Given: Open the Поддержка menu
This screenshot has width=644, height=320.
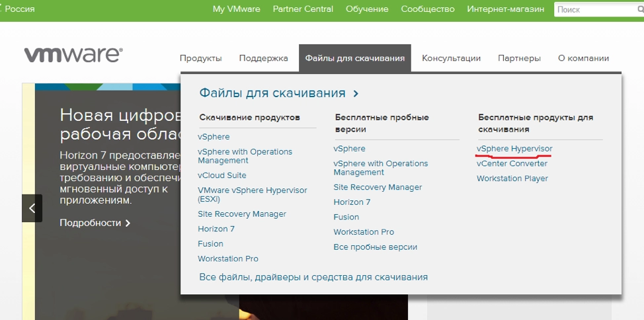Looking at the screenshot, I should [263, 58].
